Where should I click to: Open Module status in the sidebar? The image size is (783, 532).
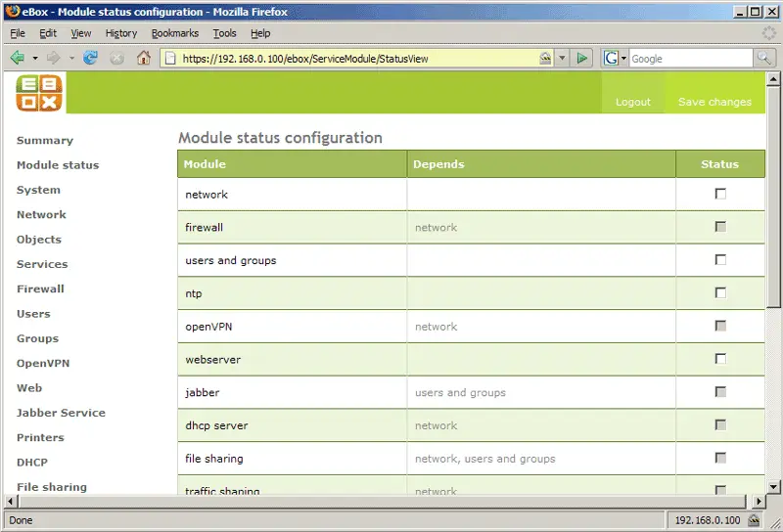[58, 165]
